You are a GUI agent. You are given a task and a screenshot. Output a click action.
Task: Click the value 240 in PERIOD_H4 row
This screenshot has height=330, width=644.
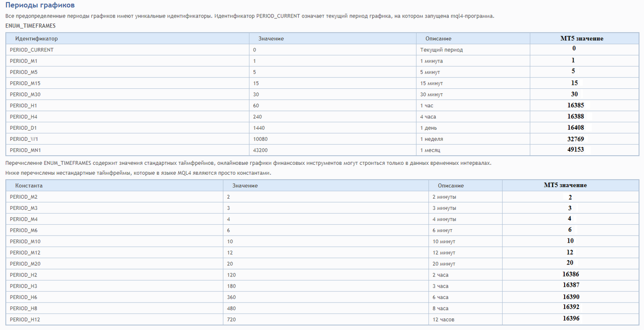pyautogui.click(x=258, y=117)
